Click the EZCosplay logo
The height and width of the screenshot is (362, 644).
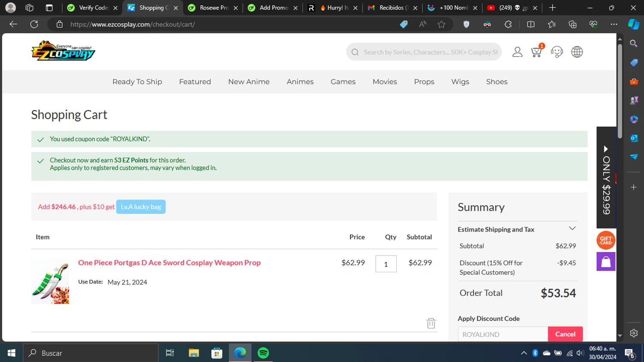point(63,51)
